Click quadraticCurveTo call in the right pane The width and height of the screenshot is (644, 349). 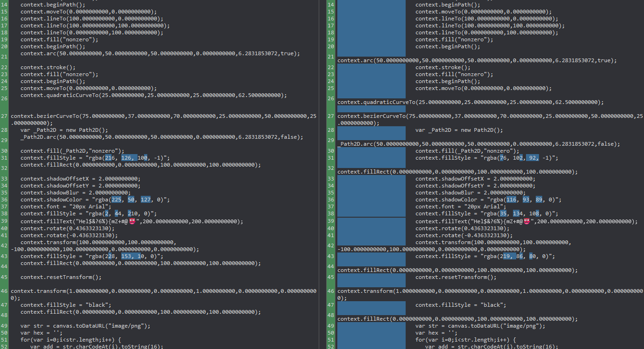pyautogui.click(x=470, y=102)
